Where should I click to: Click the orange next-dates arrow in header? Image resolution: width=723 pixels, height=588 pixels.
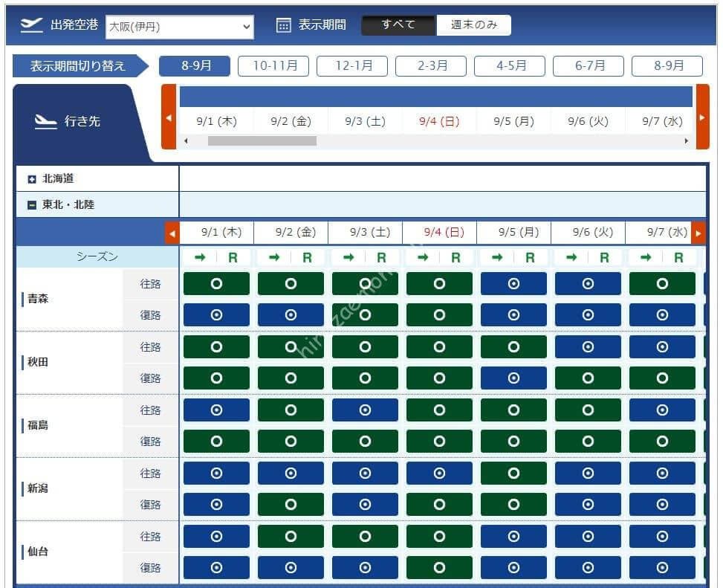tap(702, 117)
